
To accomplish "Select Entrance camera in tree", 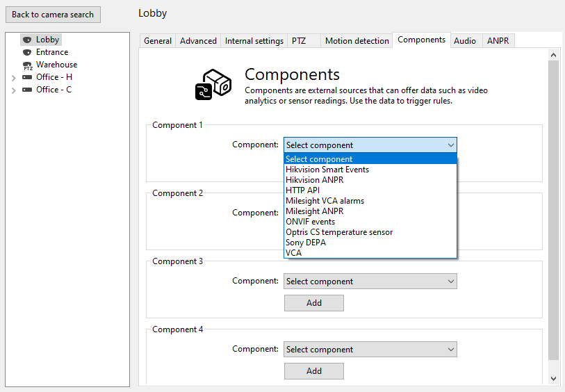I will pos(52,52).
